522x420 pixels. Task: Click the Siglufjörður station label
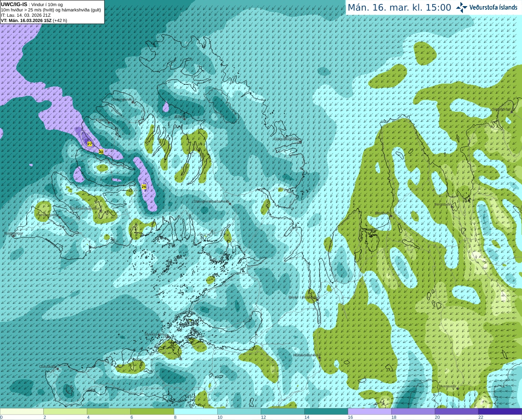click(502, 109)
